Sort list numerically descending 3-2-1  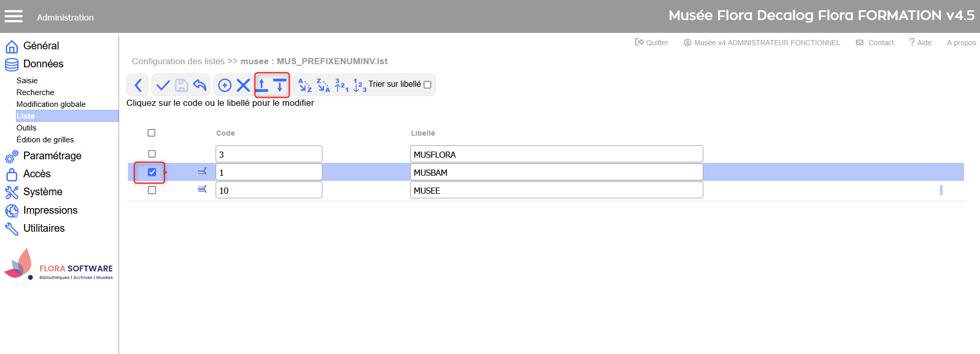click(341, 85)
